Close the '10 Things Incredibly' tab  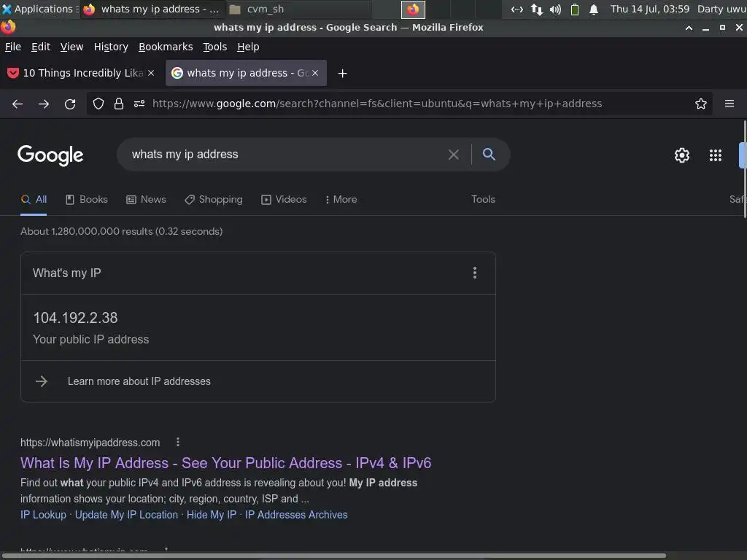click(151, 73)
